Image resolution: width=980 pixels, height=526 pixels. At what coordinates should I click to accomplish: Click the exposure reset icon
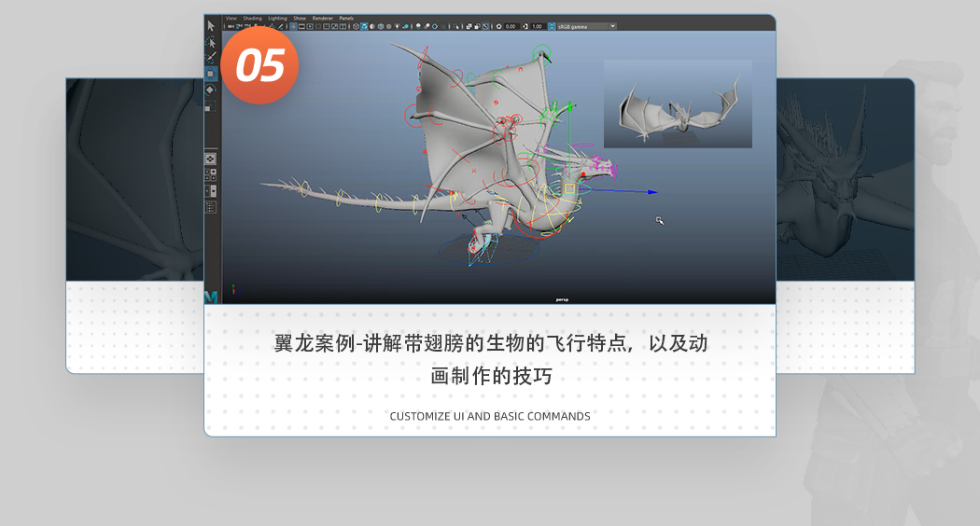pyautogui.click(x=498, y=26)
